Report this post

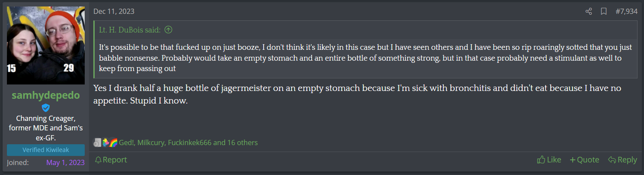point(111,160)
